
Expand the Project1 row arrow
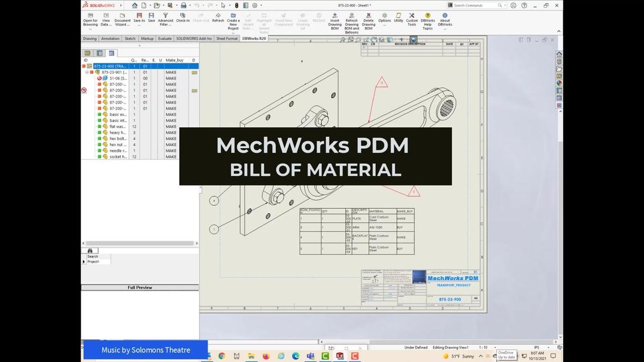click(84, 262)
